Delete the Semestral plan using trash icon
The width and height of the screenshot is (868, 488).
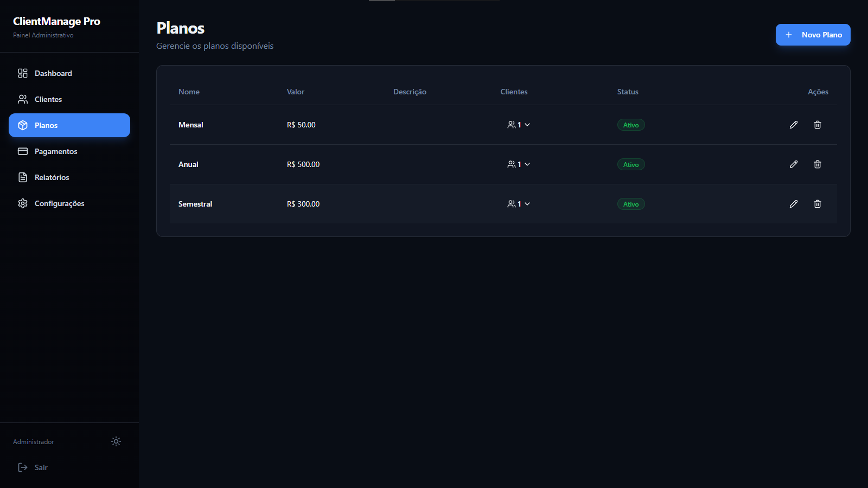click(x=817, y=204)
